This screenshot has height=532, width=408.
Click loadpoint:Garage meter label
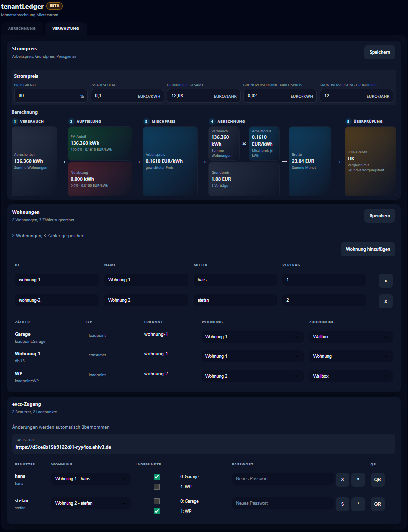point(30,341)
